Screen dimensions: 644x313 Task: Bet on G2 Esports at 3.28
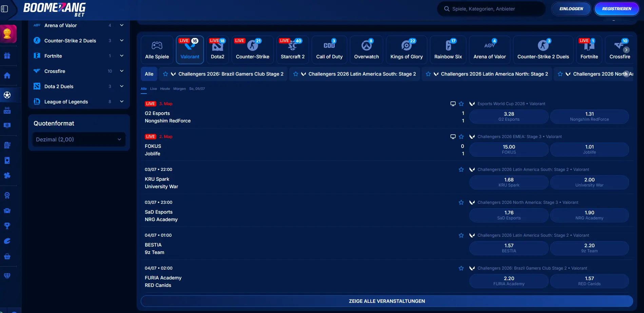(509, 116)
